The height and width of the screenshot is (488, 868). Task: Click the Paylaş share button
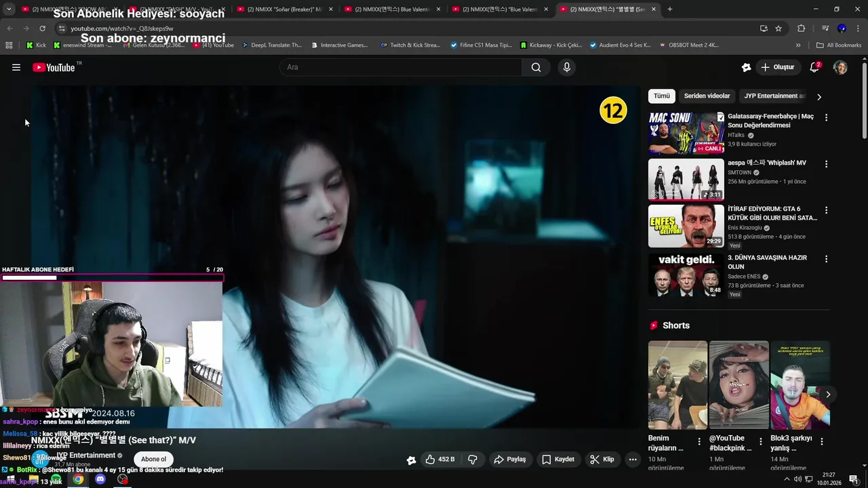pyautogui.click(x=510, y=460)
